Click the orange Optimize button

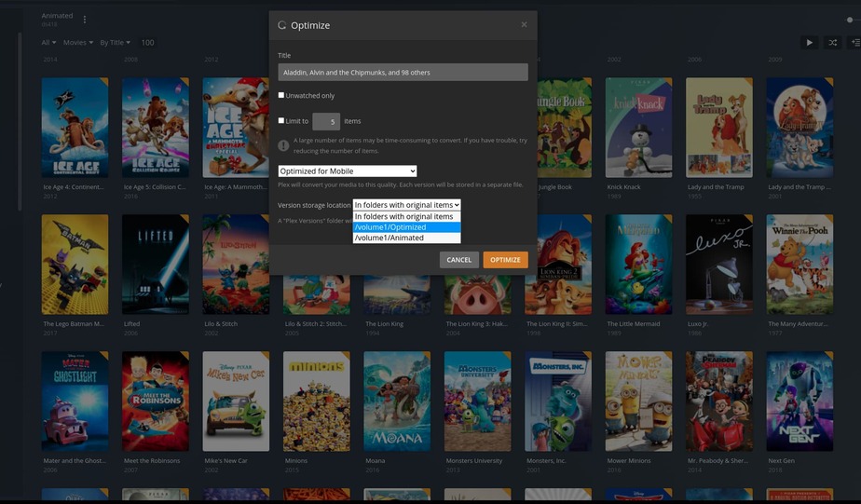click(505, 260)
